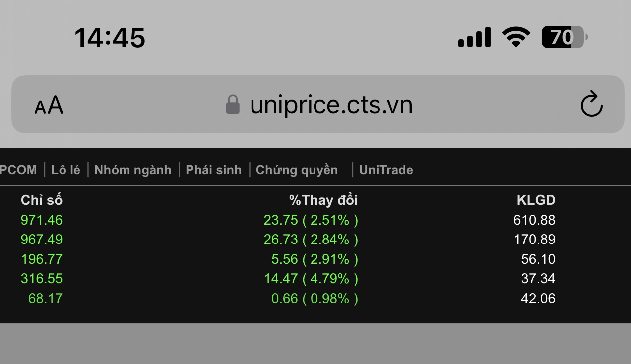The height and width of the screenshot is (364, 631).
Task: Tap the padlock icon in address bar
Action: pos(233,105)
